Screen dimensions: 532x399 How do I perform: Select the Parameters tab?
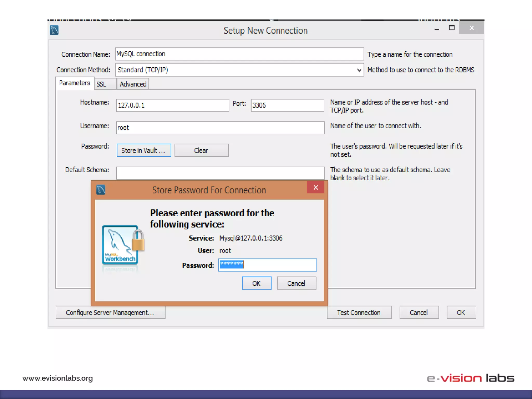75,83
